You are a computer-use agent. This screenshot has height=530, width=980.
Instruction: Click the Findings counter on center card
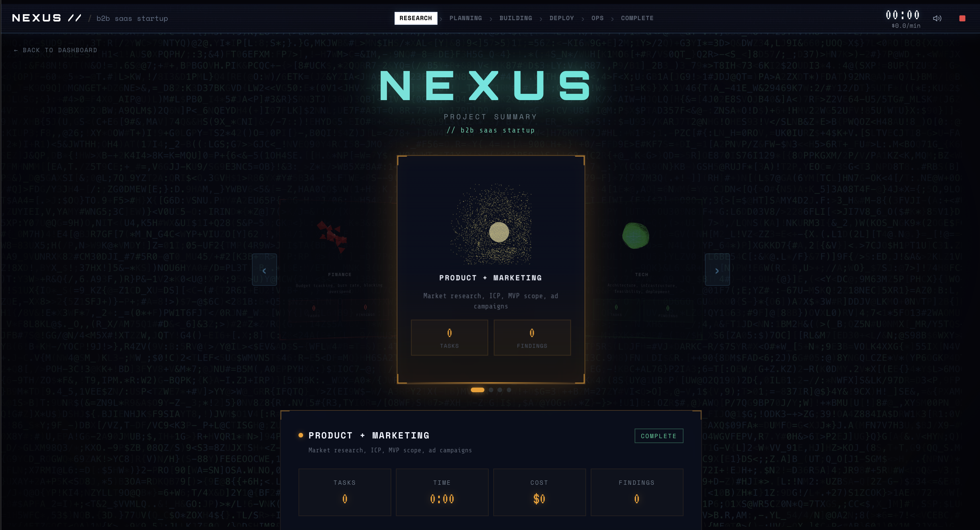(x=532, y=338)
